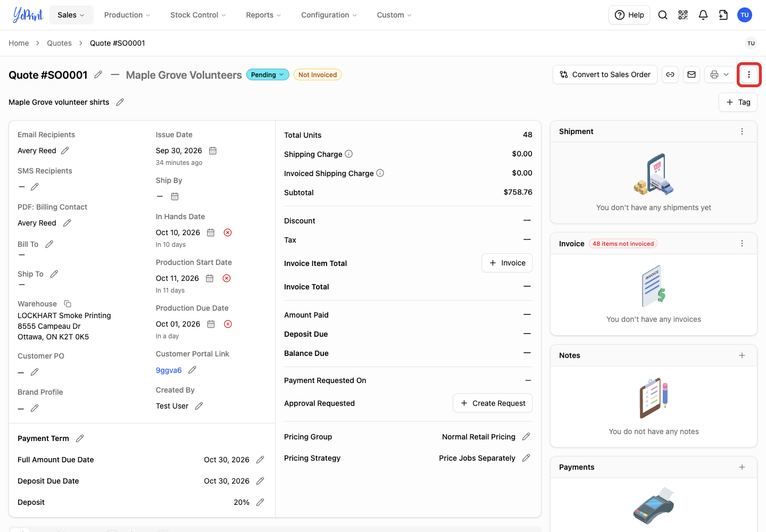Click the YoPrint logo
The width and height of the screenshot is (766, 532).
coord(28,15)
